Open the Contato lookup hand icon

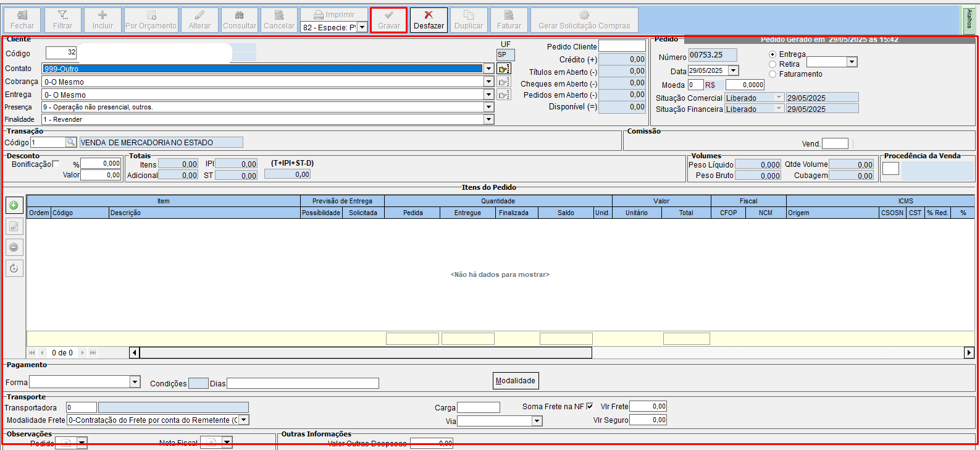tap(504, 69)
